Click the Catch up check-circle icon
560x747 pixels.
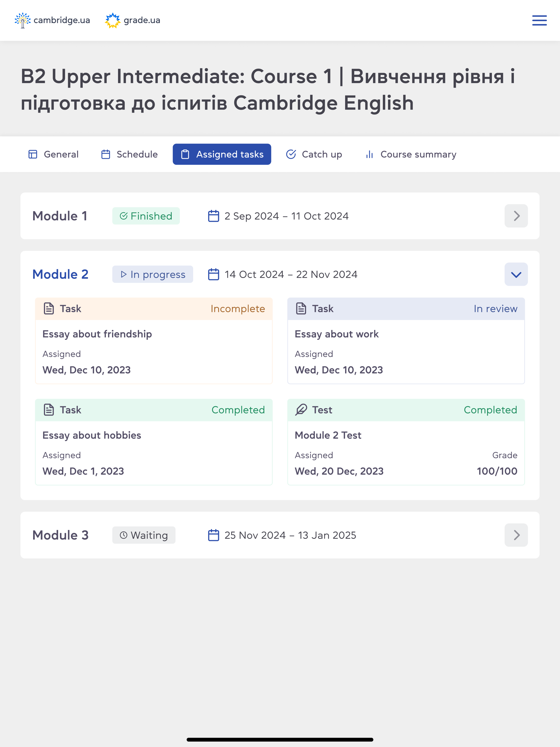click(x=291, y=154)
